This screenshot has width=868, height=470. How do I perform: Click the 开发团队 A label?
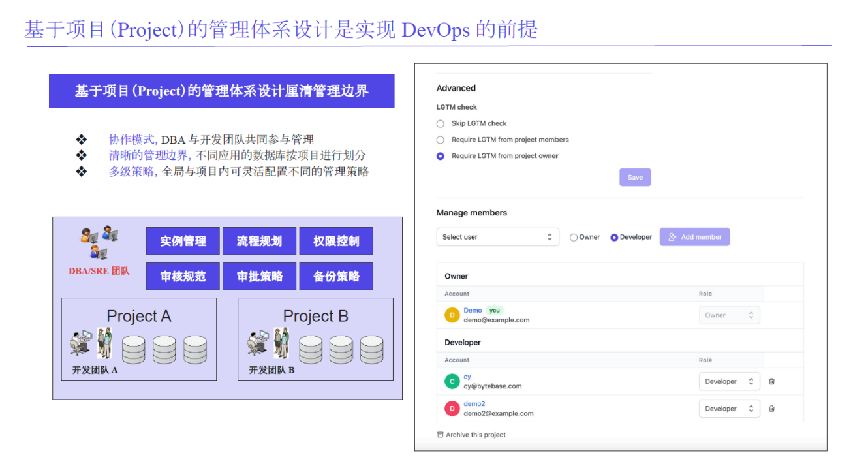[x=95, y=370]
